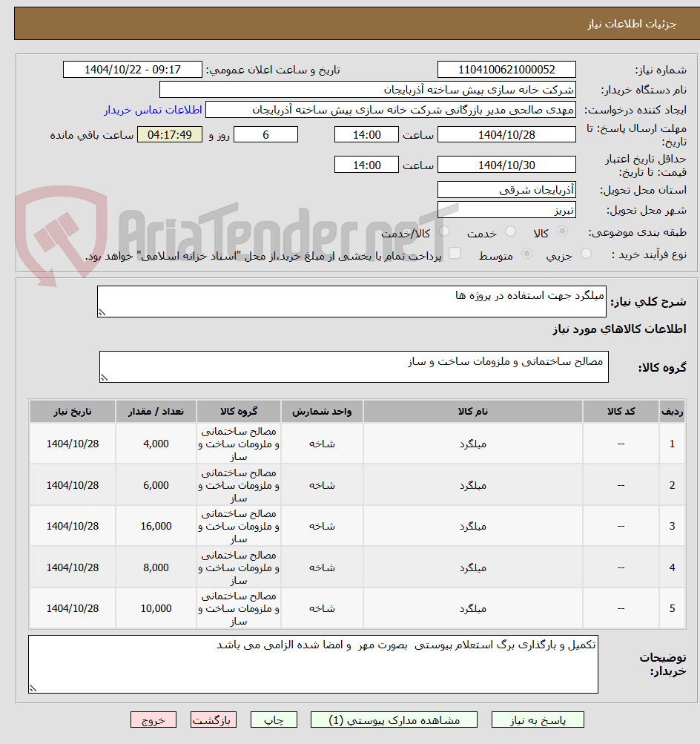Click the تاریخ اعلان عمومی date field

pyautogui.click(x=133, y=69)
